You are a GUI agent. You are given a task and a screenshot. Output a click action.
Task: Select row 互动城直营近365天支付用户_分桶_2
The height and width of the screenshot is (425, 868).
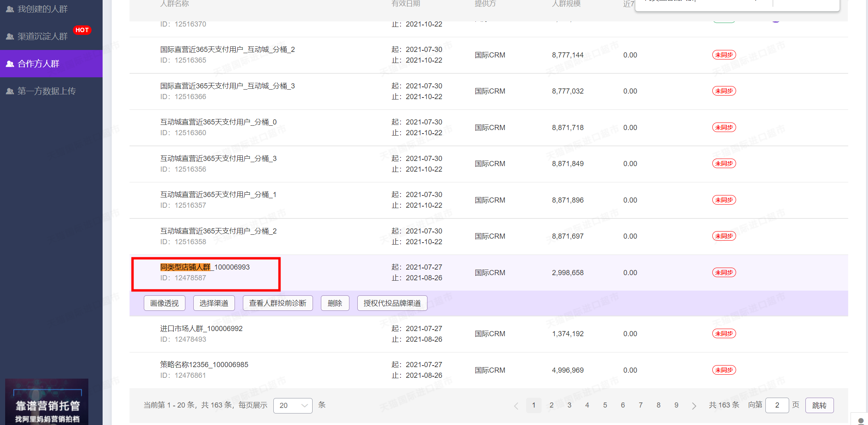tap(488, 237)
